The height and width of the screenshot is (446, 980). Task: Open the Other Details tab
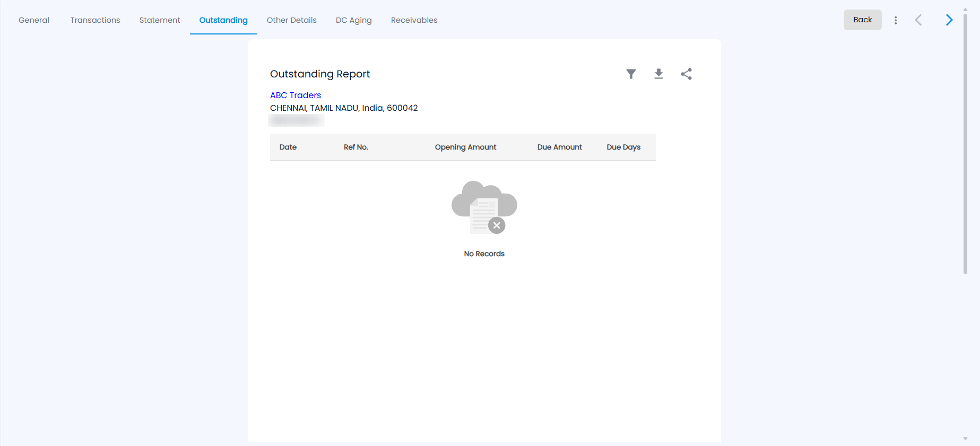[292, 20]
